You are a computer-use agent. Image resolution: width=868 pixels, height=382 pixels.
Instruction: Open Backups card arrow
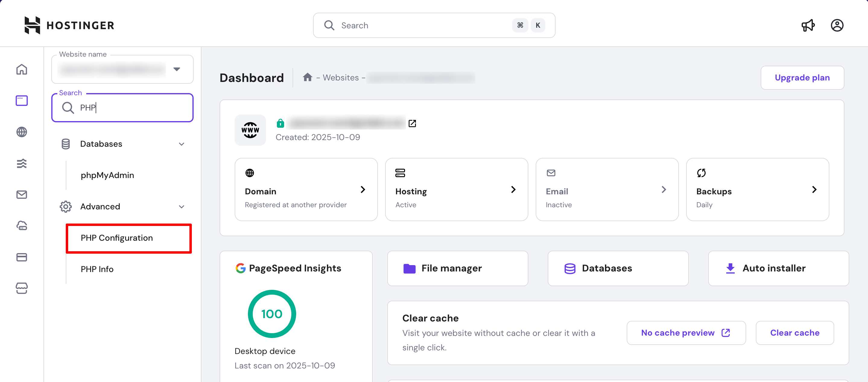pyautogui.click(x=814, y=189)
